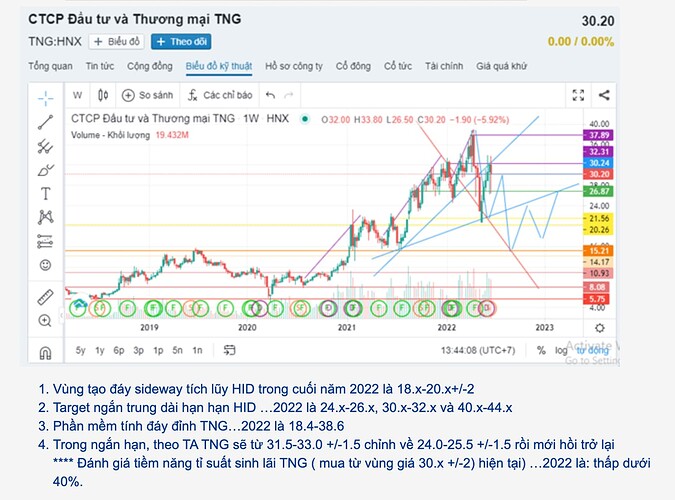Select the trend line drawing tool
The image size is (675, 500).
pyautogui.click(x=45, y=122)
